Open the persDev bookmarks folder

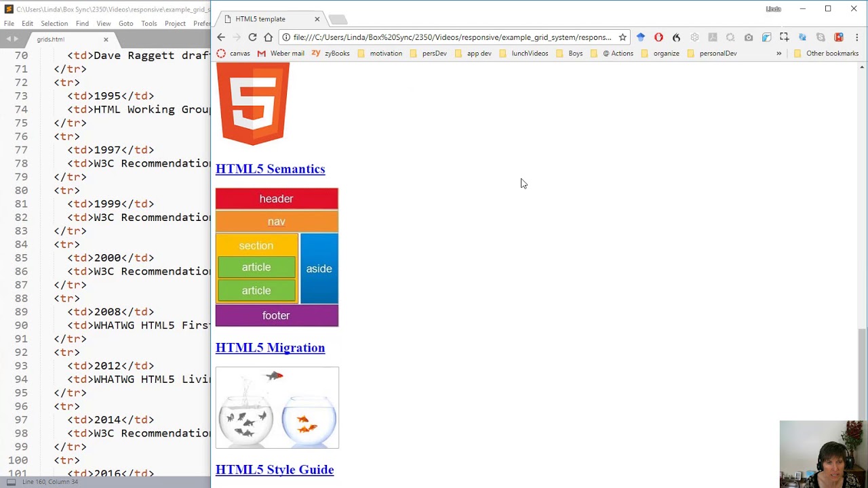point(429,54)
